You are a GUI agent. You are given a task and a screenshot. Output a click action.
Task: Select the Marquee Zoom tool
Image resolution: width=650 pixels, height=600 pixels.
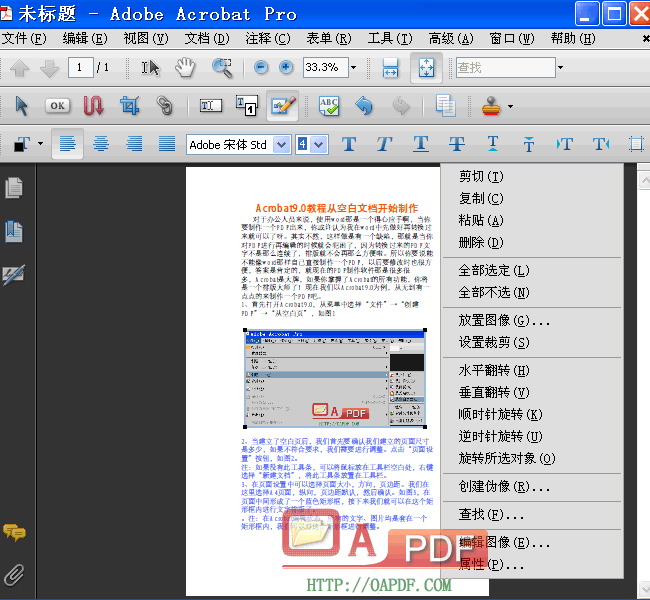click(x=222, y=68)
